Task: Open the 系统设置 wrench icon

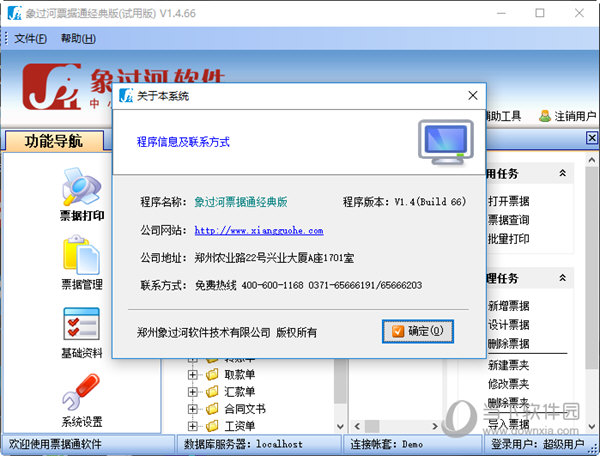Action: [x=82, y=392]
